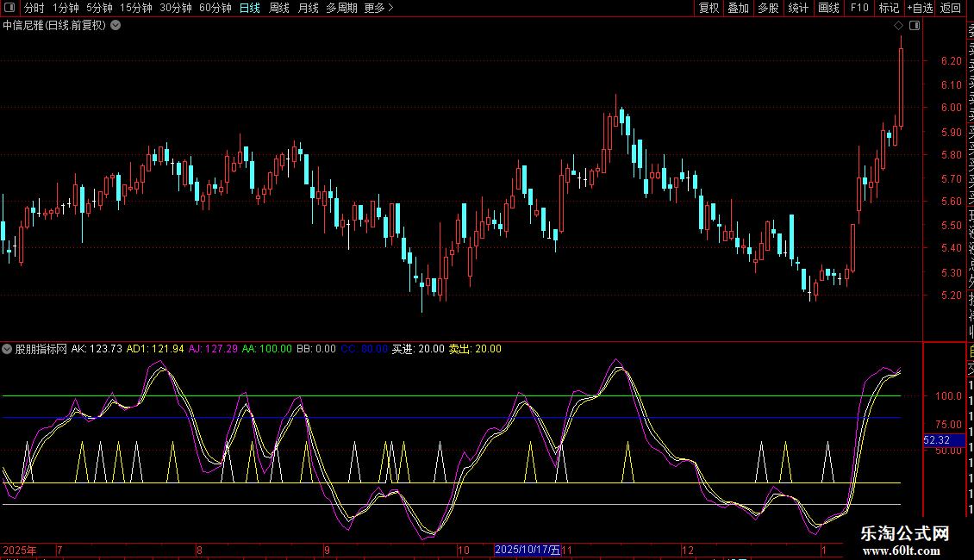
Task: Click the 标记 mark button
Action: coord(889,8)
